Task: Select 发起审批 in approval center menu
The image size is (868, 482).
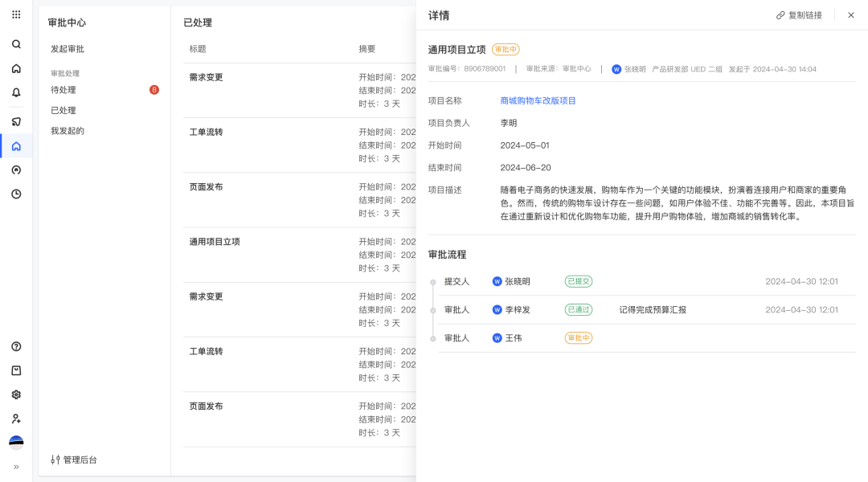Action: tap(68, 49)
